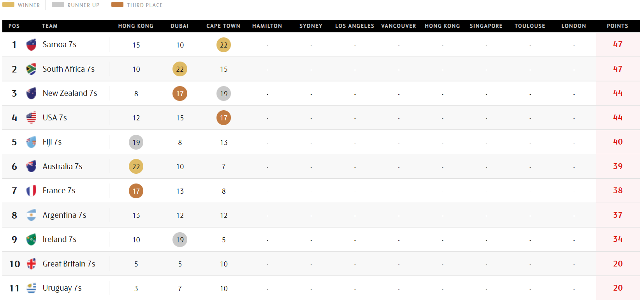Image resolution: width=644 pixels, height=300 pixels.
Task: Click the New Zealand 7s flag icon
Action: [x=31, y=94]
